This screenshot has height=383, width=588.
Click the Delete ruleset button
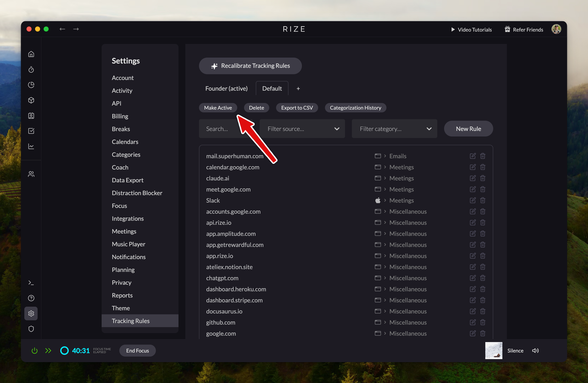coord(256,108)
